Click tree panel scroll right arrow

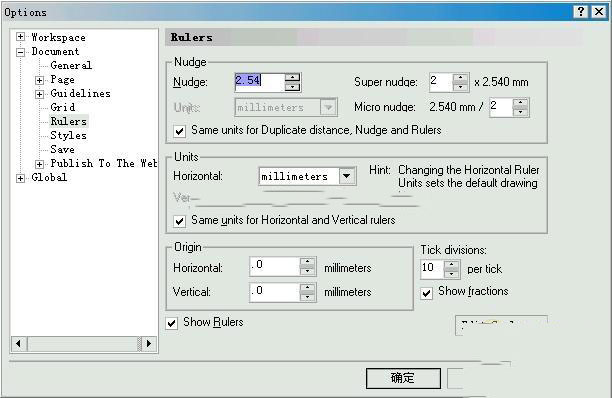149,344
